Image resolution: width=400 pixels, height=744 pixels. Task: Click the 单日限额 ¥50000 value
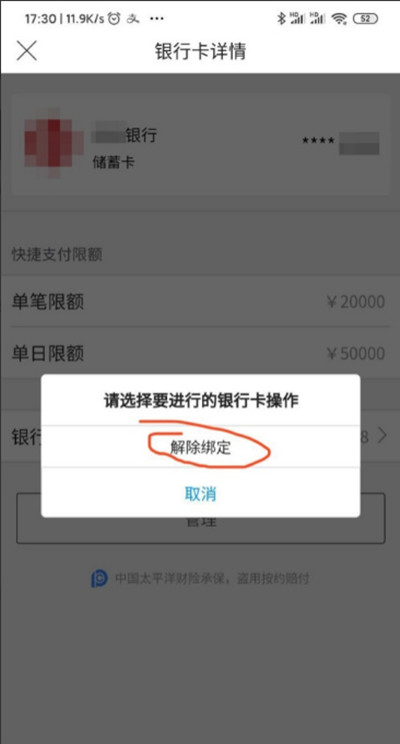[x=355, y=353]
